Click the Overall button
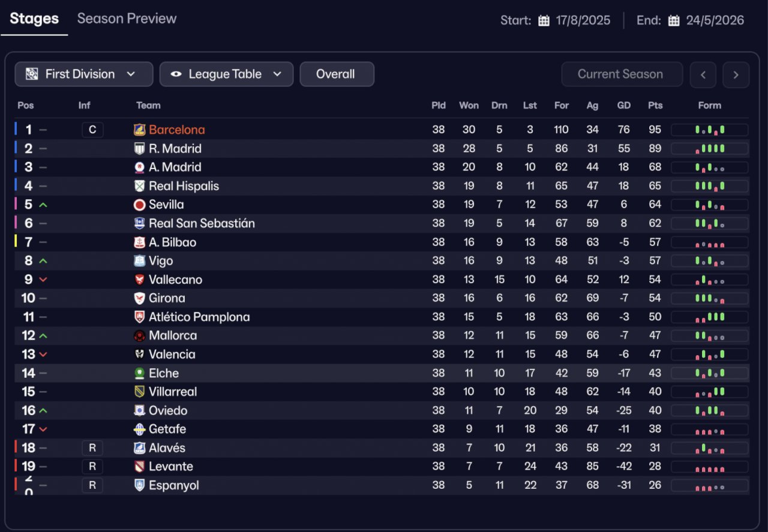 [337, 74]
